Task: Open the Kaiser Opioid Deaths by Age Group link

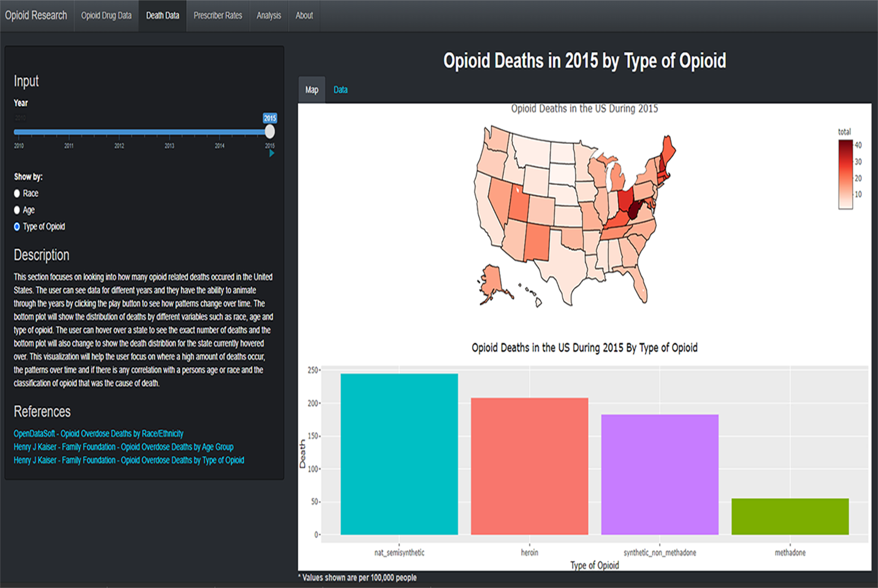Action: coord(123,447)
